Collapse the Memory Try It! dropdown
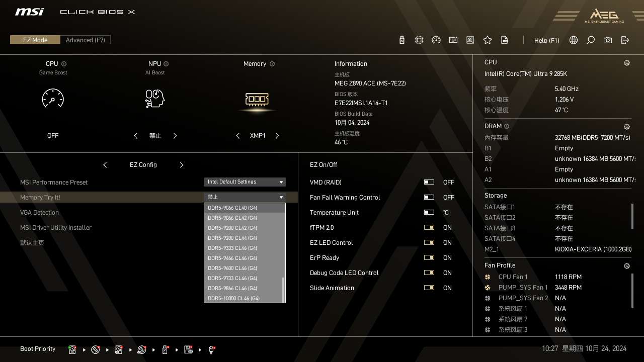This screenshot has width=644, height=362. tap(245, 197)
